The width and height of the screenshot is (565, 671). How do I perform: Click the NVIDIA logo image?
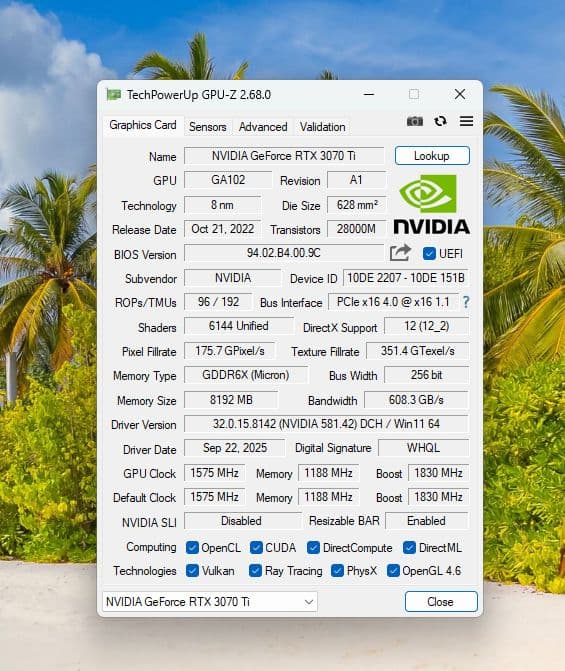click(x=431, y=204)
